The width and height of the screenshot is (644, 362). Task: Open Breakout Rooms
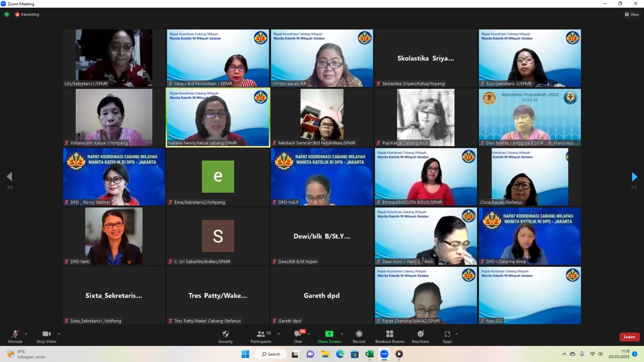coord(390,337)
